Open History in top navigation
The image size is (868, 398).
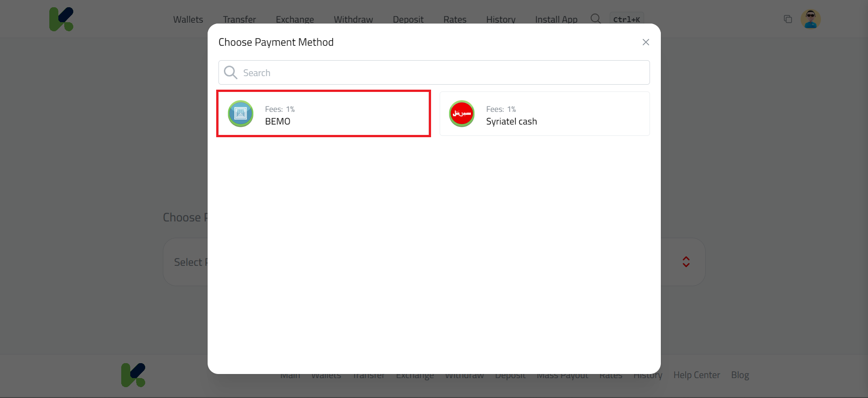[501, 19]
